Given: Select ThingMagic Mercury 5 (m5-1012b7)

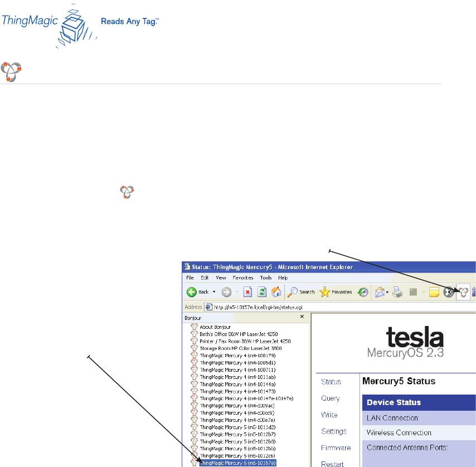Looking at the screenshot, I should (x=237, y=435).
